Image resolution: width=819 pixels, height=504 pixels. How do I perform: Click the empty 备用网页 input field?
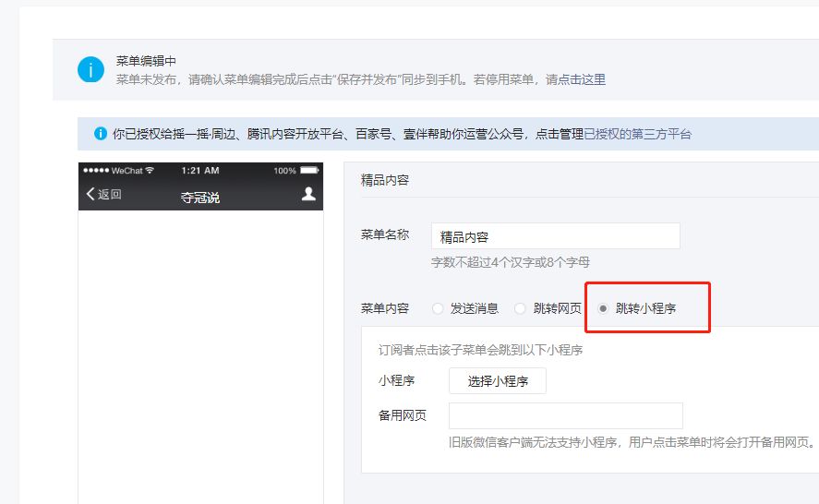[566, 415]
